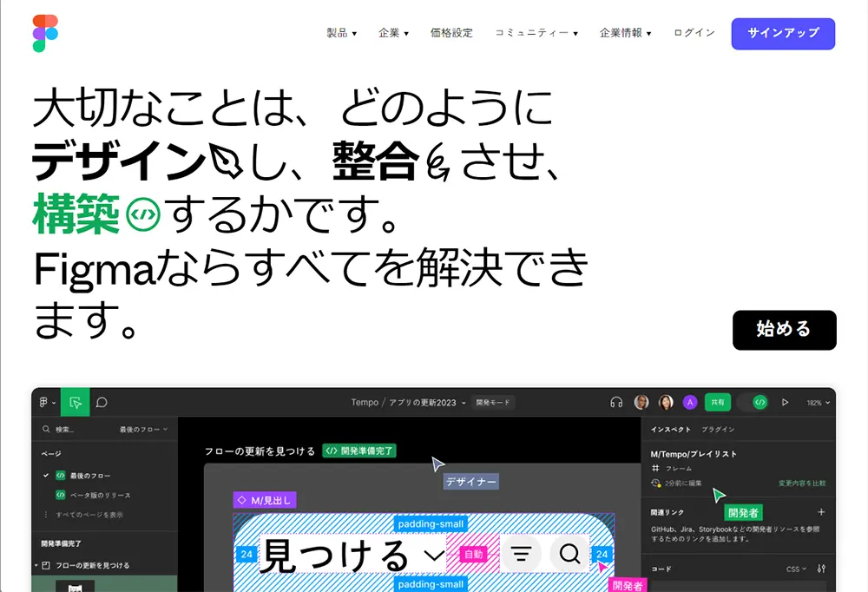The image size is (868, 592).
Task: Click the purple M/見出し component label
Action: click(x=265, y=500)
